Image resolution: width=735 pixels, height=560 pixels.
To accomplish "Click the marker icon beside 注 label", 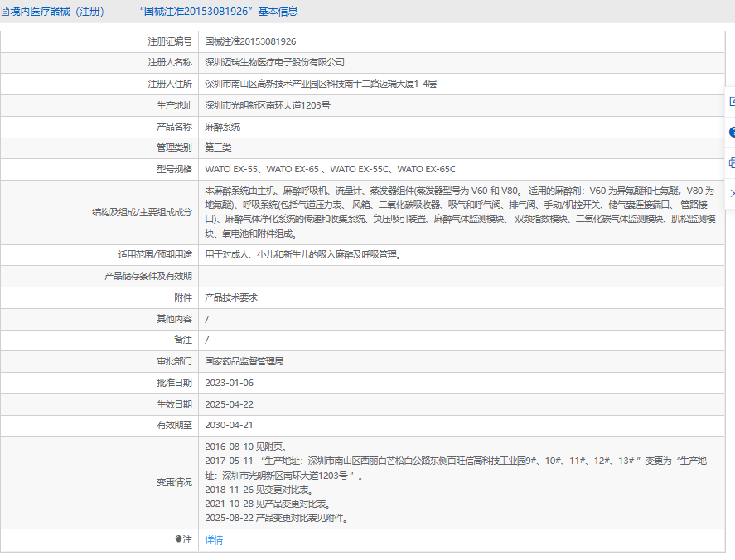I will [x=178, y=539].
